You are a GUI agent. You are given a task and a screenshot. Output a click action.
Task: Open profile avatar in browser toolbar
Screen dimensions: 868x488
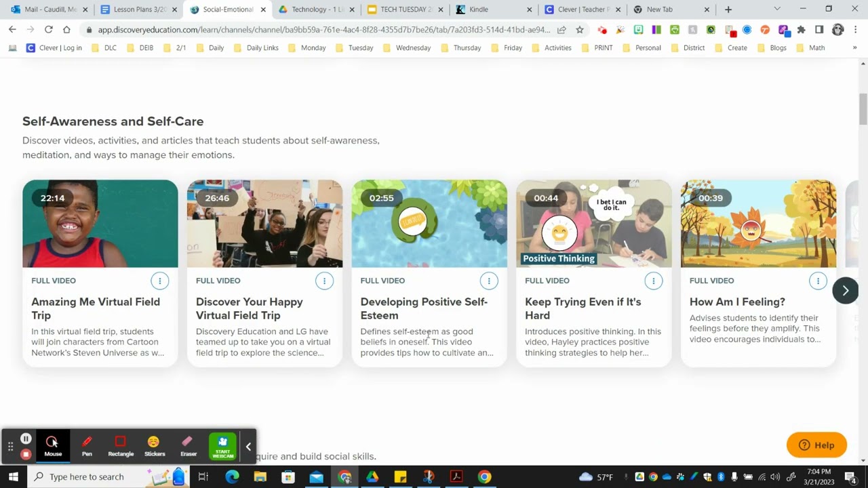(837, 30)
